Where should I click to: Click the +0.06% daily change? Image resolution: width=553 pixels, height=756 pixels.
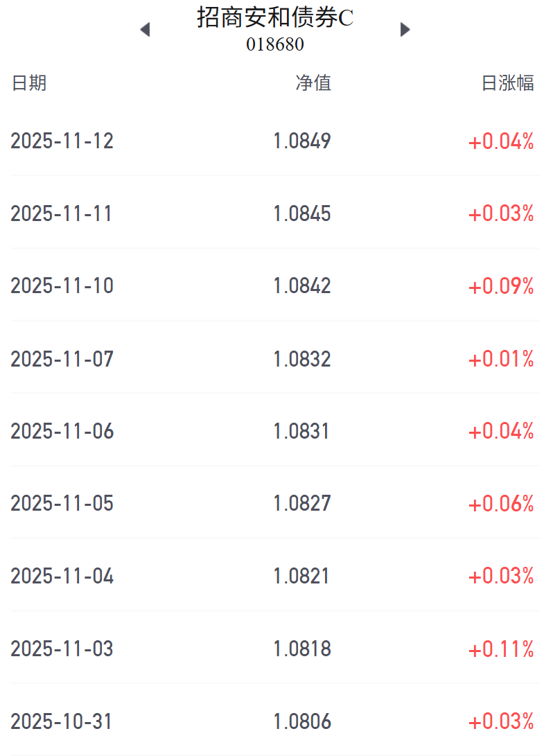tap(501, 504)
